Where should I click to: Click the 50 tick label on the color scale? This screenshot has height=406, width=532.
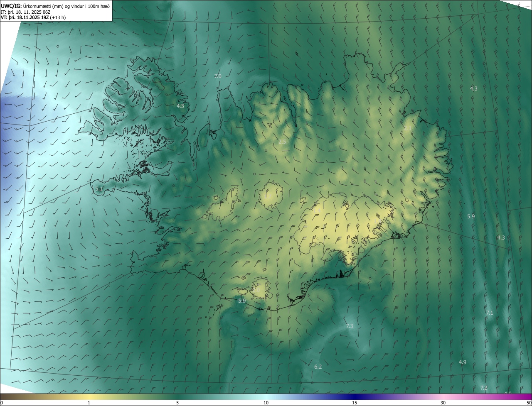click(529, 403)
